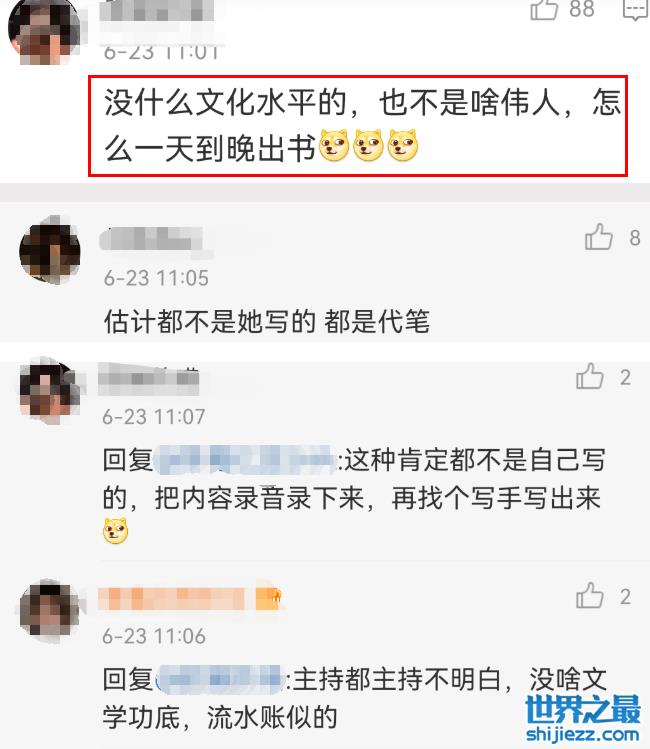Viewport: 650px width, 749px height.
Task: Tap the comment text 估计都不是她写的 都是代笔
Action: tap(266, 321)
